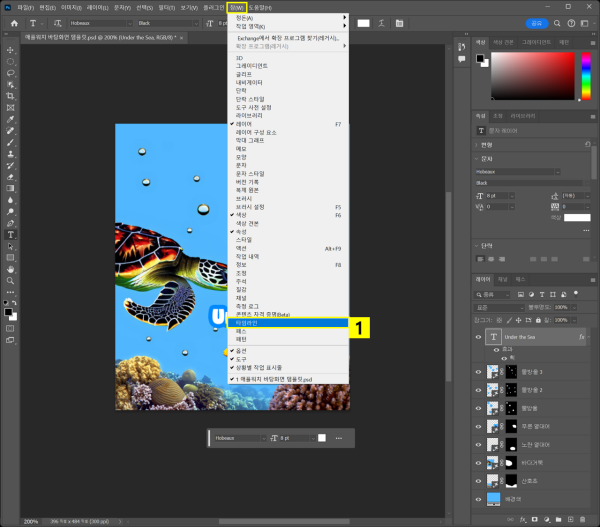Select the Hand tool

coord(10,269)
